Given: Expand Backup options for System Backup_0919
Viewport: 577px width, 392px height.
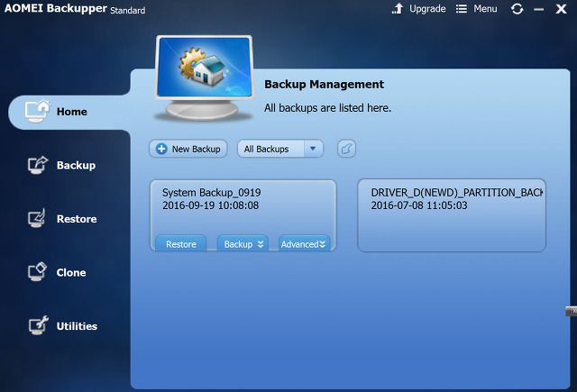Looking at the screenshot, I should coord(243,244).
